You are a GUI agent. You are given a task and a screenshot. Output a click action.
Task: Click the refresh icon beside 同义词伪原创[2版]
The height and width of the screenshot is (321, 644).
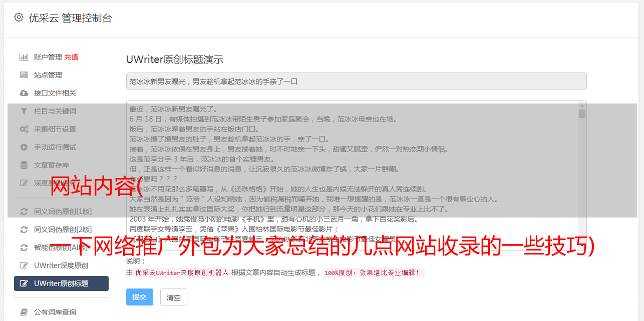coord(24,229)
